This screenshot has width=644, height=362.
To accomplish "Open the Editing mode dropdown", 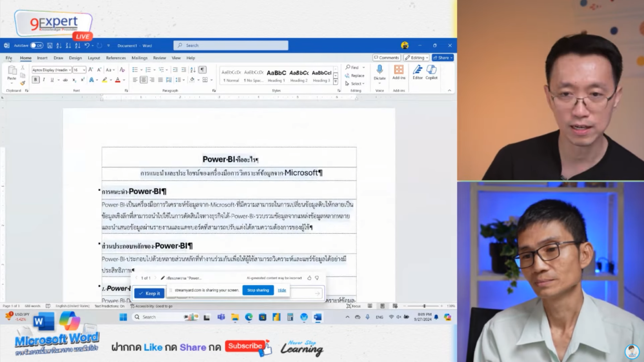I will 416,57.
